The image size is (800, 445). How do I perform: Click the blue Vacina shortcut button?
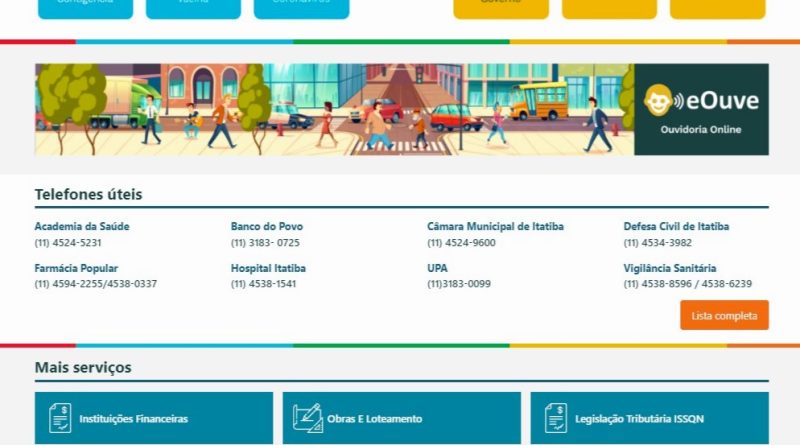tap(193, 8)
